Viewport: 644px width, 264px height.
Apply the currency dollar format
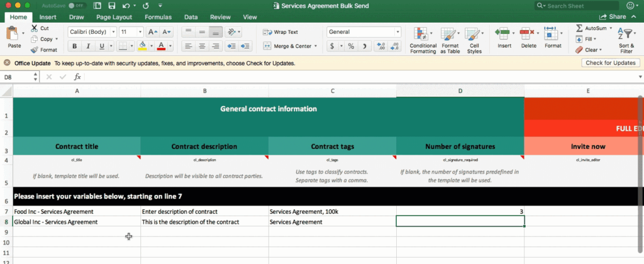point(333,46)
